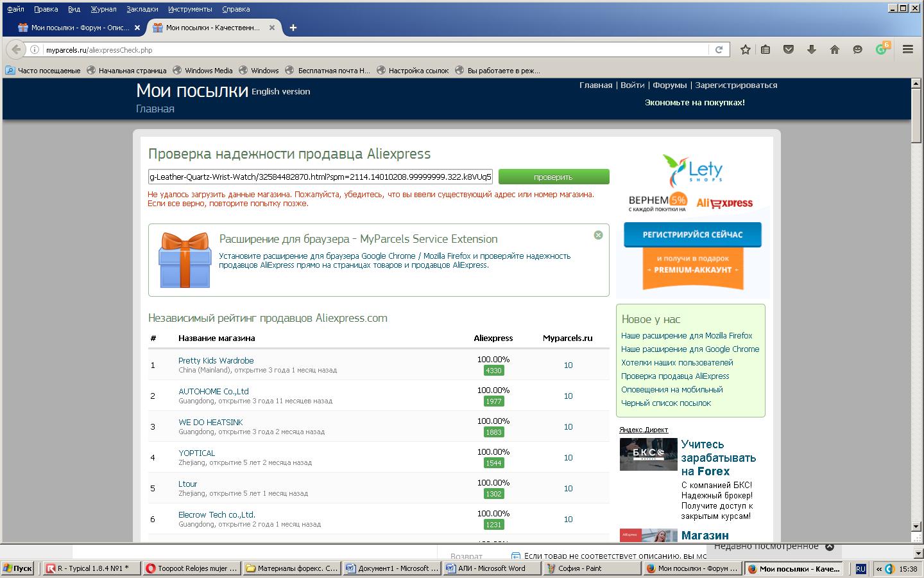Screen dimensions: 924x578
Task: Click the gift box image in extension banner
Action: coord(185,259)
